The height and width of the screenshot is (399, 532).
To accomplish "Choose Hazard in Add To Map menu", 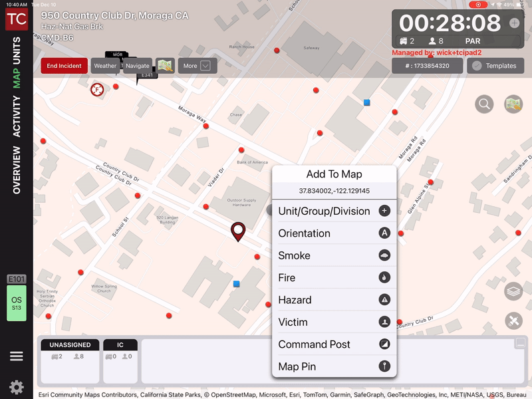I will click(x=334, y=300).
